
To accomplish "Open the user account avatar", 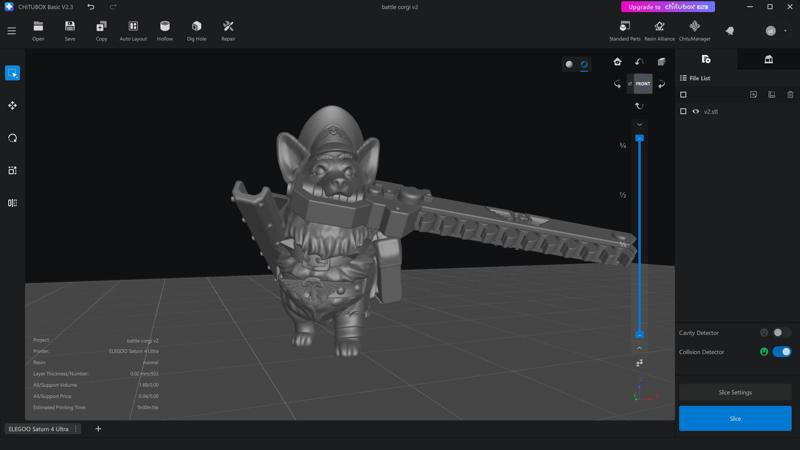I will click(770, 31).
